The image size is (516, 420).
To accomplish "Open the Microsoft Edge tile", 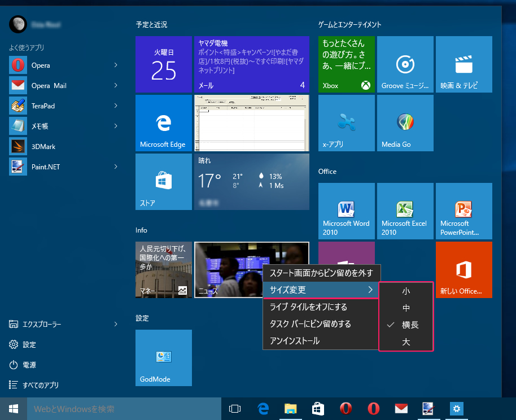I will point(164,123).
